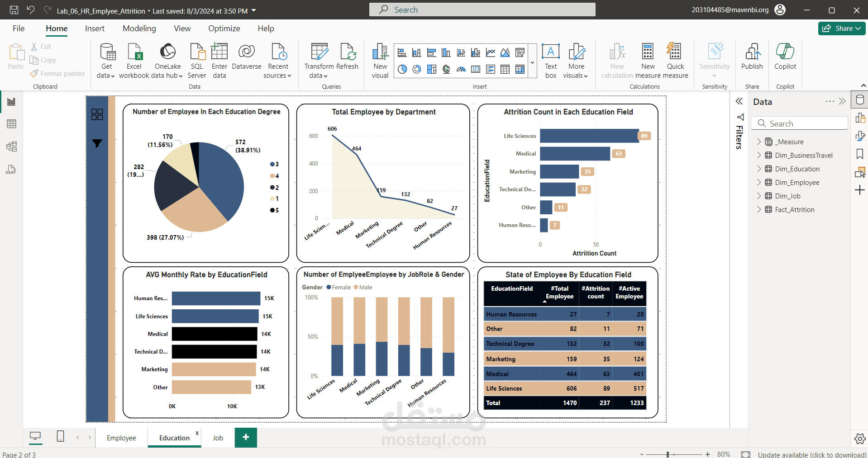Expand the Dim_BusinessTravel table

pos(759,156)
